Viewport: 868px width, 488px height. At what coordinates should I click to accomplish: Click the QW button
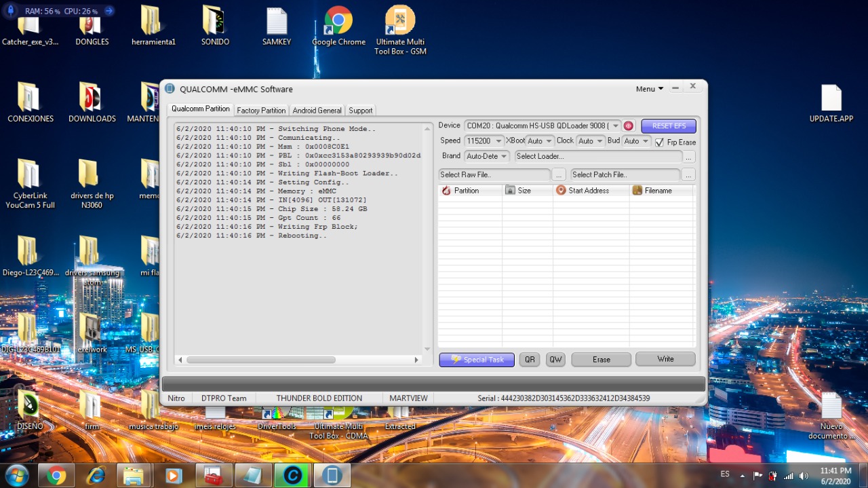[555, 360]
